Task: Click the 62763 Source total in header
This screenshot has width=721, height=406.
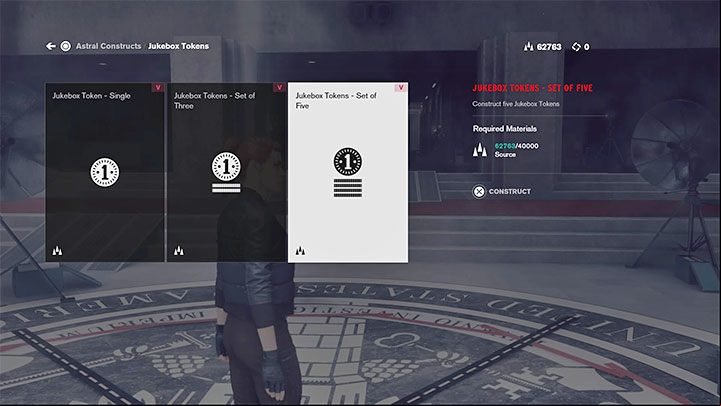Action: point(549,46)
